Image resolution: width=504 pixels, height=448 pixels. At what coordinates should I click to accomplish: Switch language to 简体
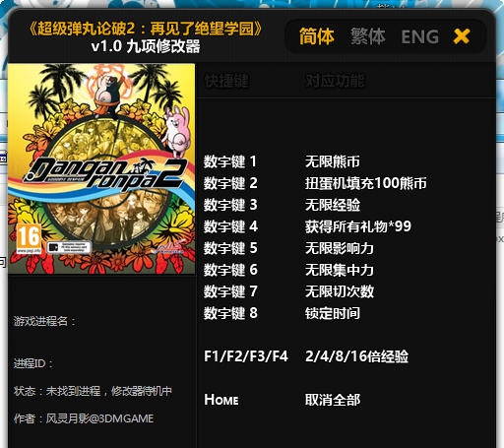tap(316, 36)
